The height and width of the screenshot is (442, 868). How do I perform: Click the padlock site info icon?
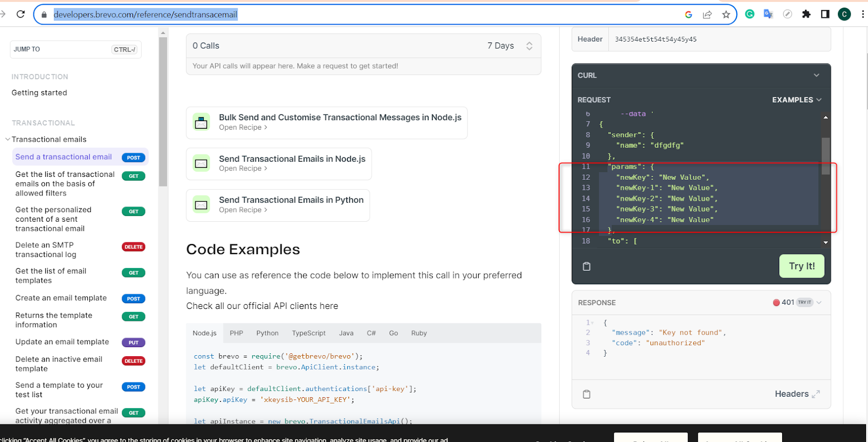pos(44,15)
